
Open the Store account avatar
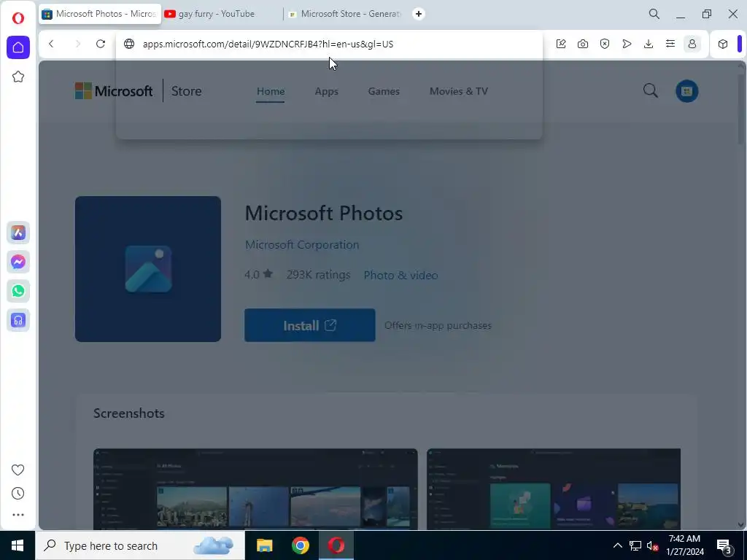coord(687,91)
